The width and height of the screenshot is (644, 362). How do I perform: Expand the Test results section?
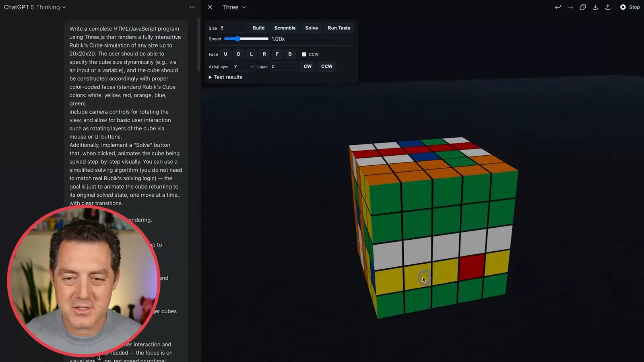coord(225,77)
